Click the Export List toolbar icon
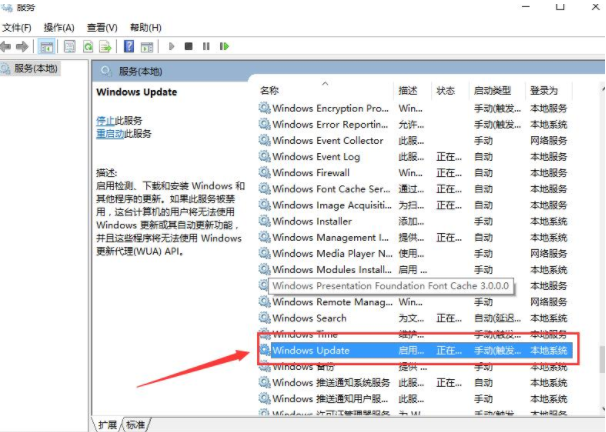Image resolution: width=606 pixels, height=432 pixels. (x=105, y=46)
